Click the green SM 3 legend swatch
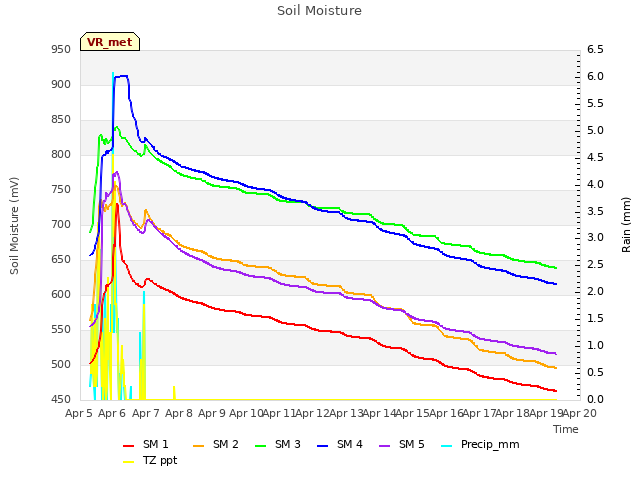Viewport: 640px width, 480px height. pyautogui.click(x=261, y=446)
